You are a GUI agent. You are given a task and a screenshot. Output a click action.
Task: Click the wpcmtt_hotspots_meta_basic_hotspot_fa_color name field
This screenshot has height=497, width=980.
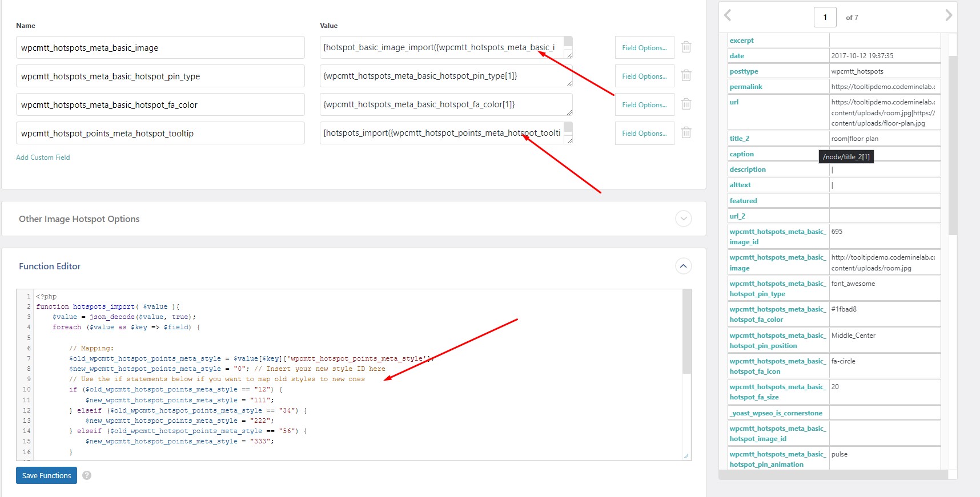pos(160,105)
